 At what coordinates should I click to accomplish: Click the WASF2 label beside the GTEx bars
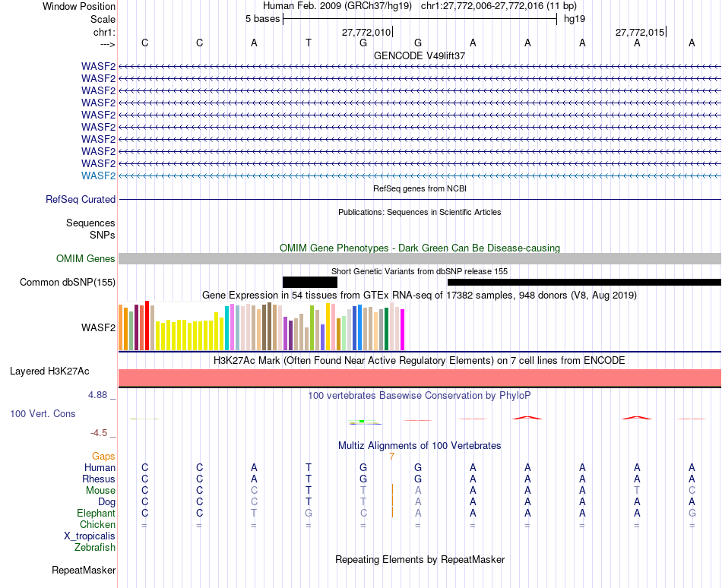pyautogui.click(x=98, y=327)
